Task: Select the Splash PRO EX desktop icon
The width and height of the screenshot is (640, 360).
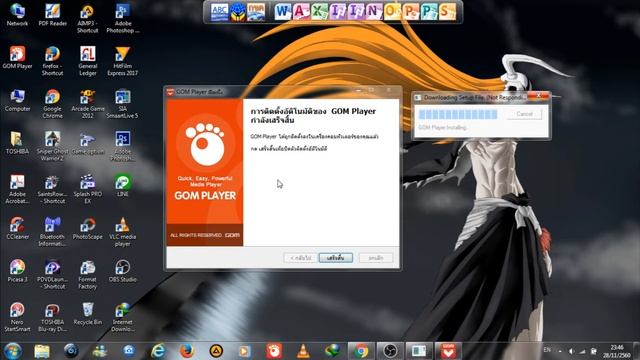Action: (x=87, y=189)
